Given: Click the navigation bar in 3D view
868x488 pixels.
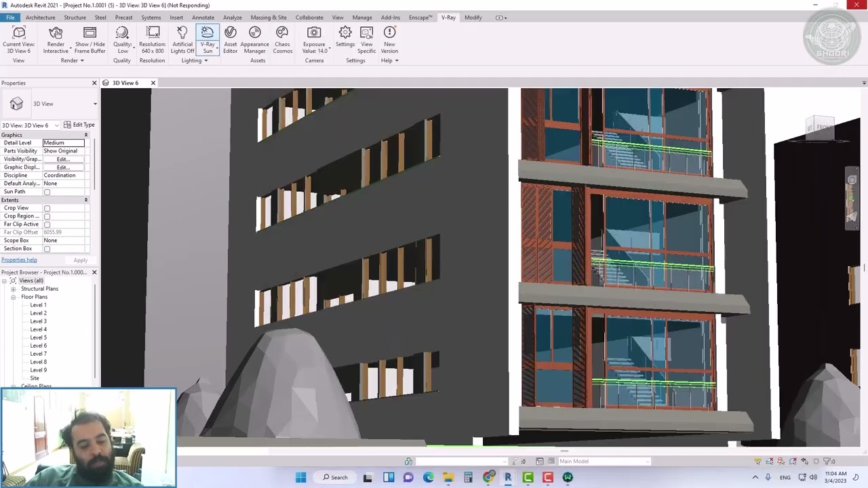Looking at the screenshot, I should coord(852,200).
